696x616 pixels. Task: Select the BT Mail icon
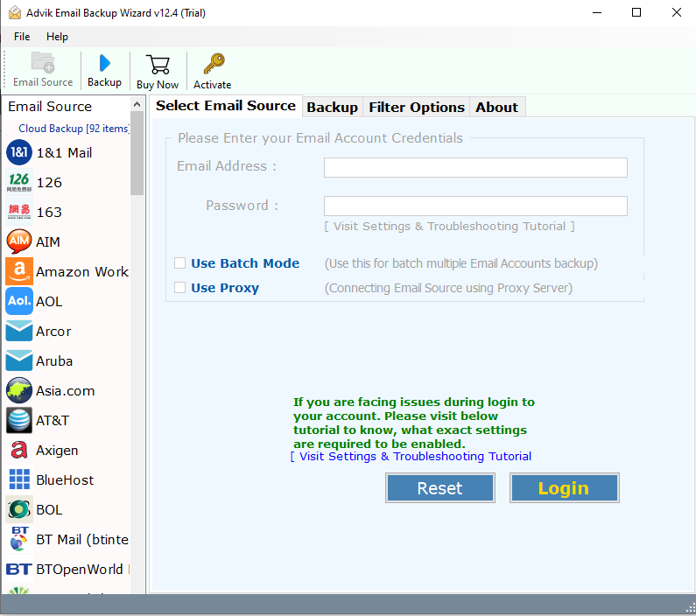(19, 538)
